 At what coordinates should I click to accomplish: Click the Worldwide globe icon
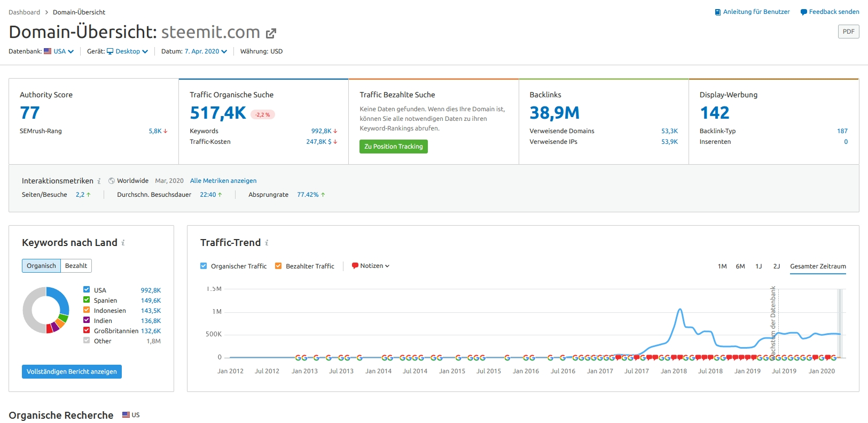[x=112, y=181]
